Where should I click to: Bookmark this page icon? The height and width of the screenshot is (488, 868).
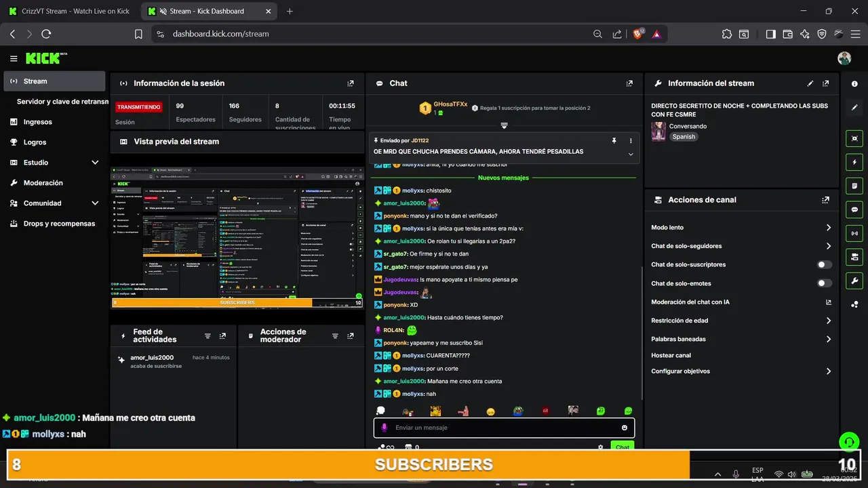pyautogui.click(x=139, y=34)
